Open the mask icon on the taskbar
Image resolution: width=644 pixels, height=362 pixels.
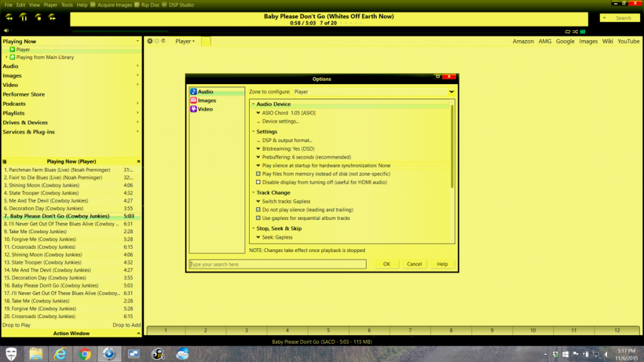(11, 354)
